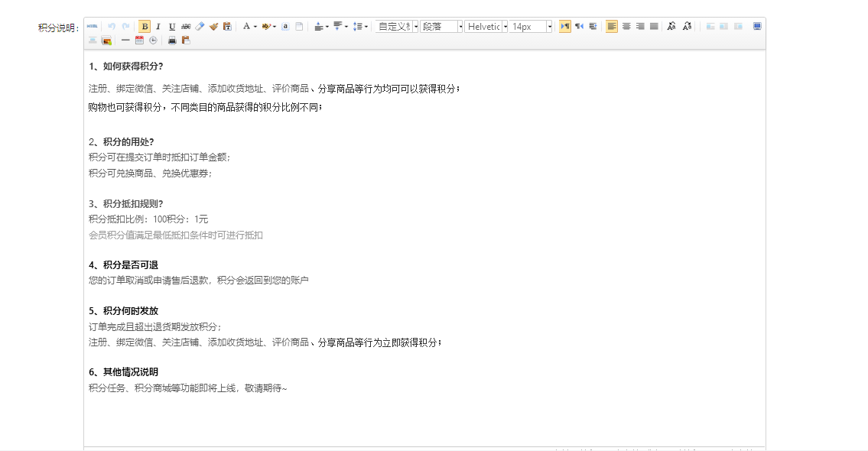Insert current date from calendar icon
The height and width of the screenshot is (451, 868).
(139, 40)
